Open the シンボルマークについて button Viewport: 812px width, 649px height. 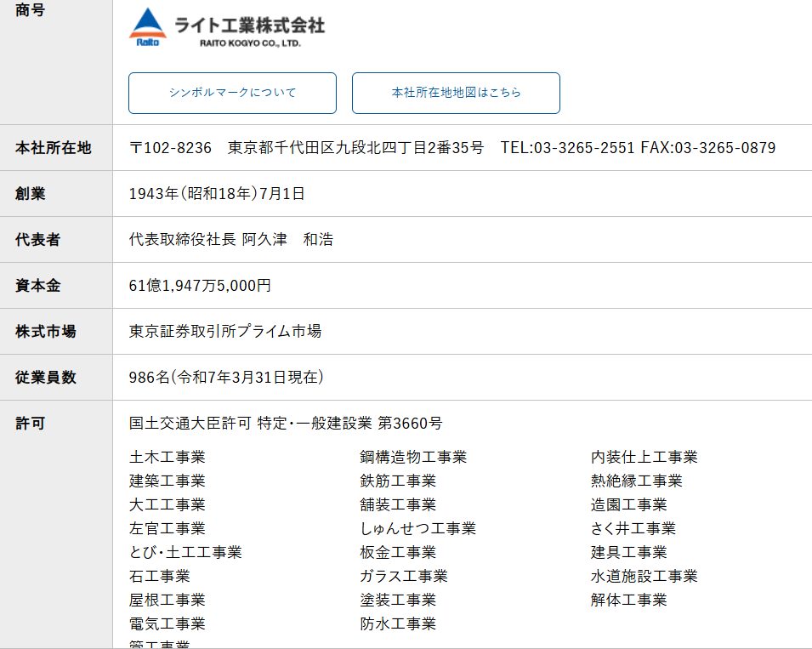pyautogui.click(x=232, y=93)
